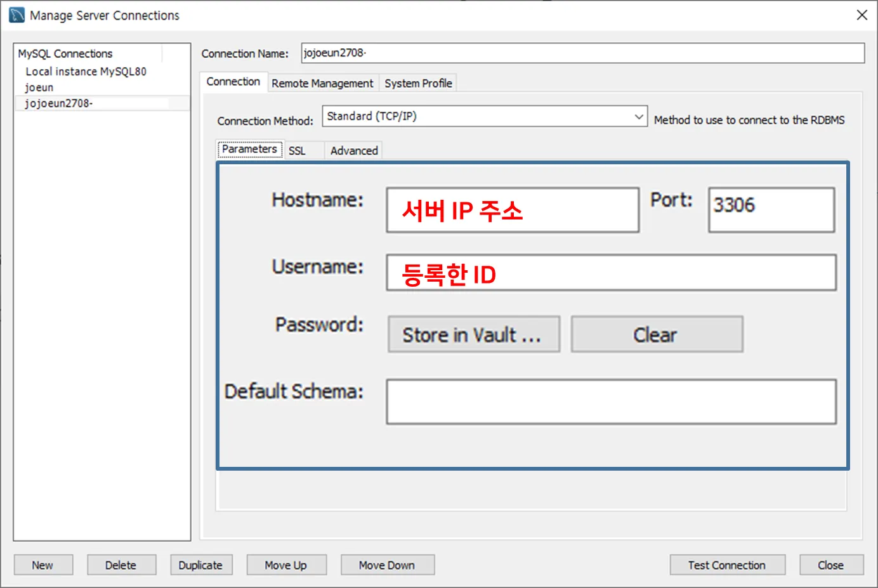Select the joeun connection entry

pos(39,88)
